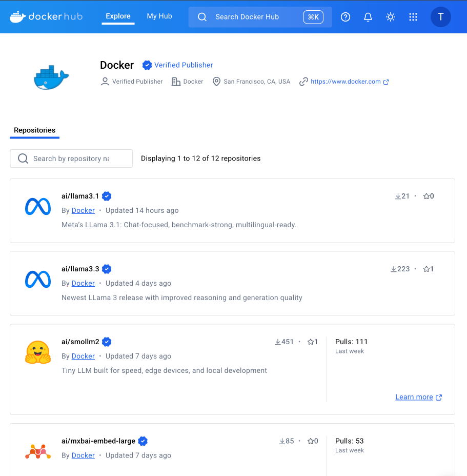Image resolution: width=467 pixels, height=476 pixels.
Task: Click the building icon next to Docker
Action: [x=176, y=82]
